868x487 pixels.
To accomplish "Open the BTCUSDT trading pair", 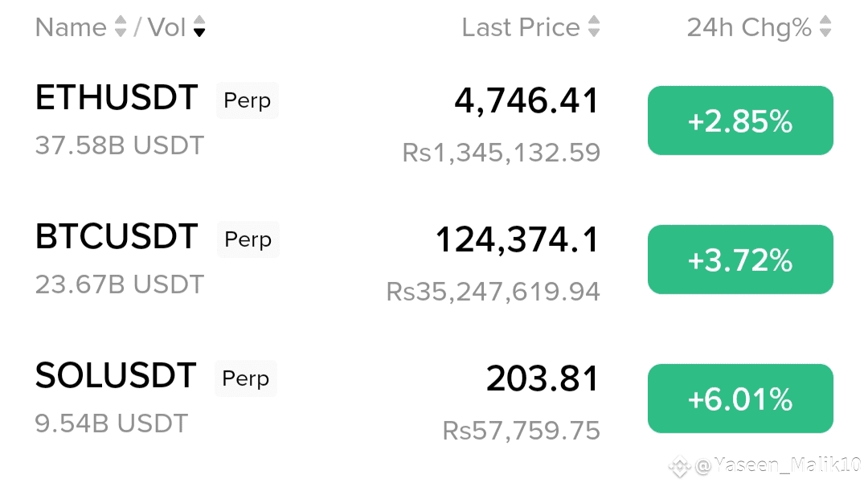I will click(x=117, y=238).
